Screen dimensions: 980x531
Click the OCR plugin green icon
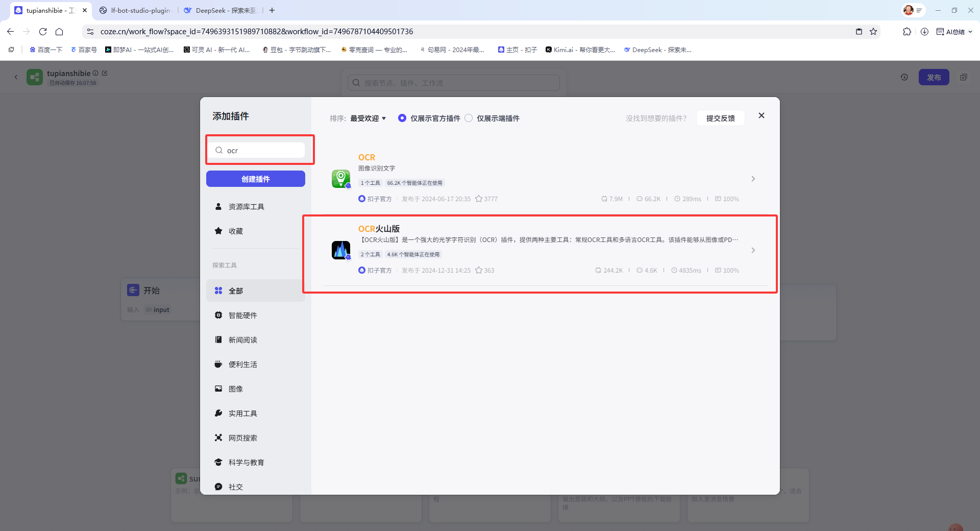(341, 179)
